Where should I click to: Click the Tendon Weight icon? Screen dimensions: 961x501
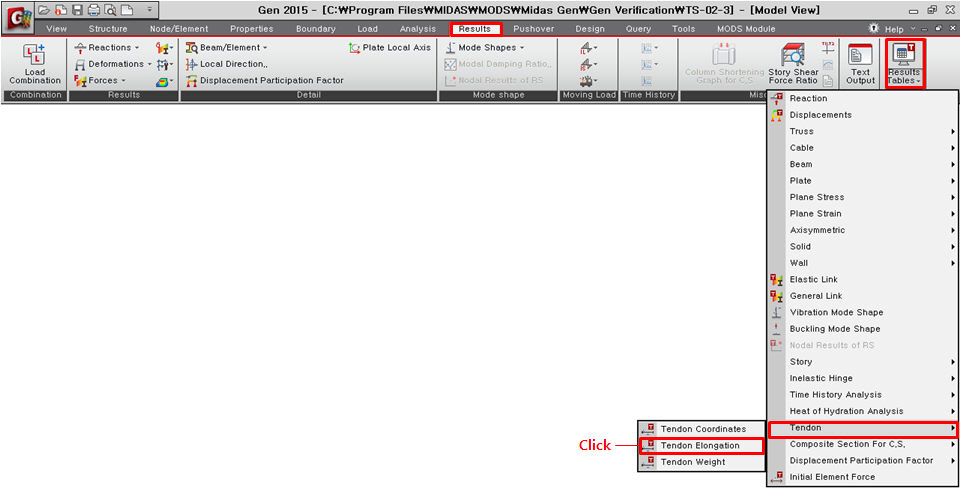pos(648,462)
